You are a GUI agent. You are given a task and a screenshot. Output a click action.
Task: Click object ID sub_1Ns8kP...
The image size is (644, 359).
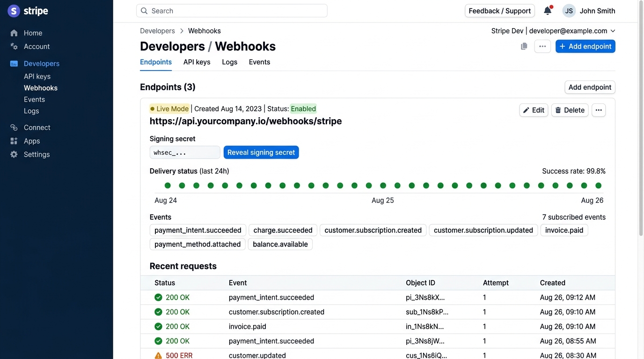[427, 312]
